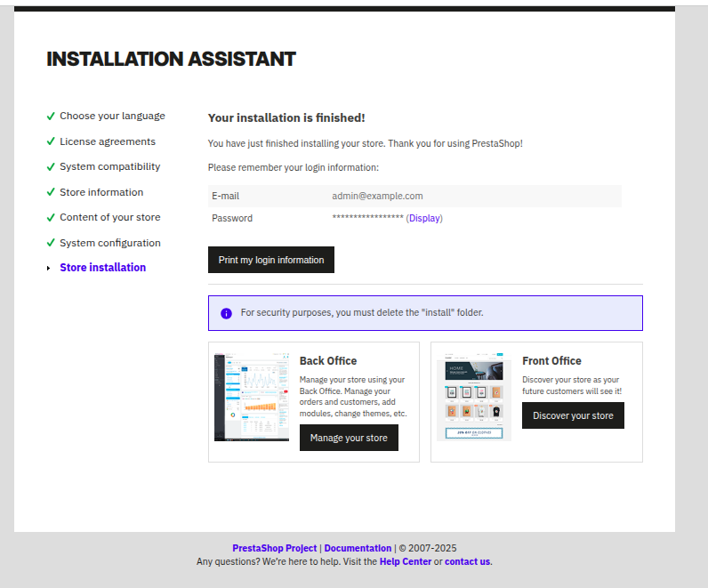Click the E-mail label in login table
Image resolution: width=708 pixels, height=588 pixels.
tap(225, 196)
